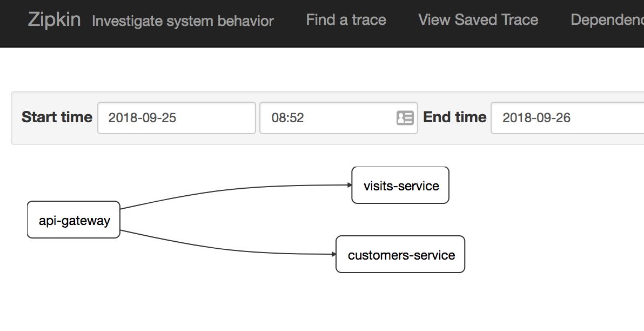Click the Zipkin brand logo link
The image size is (644, 331).
[x=54, y=20]
